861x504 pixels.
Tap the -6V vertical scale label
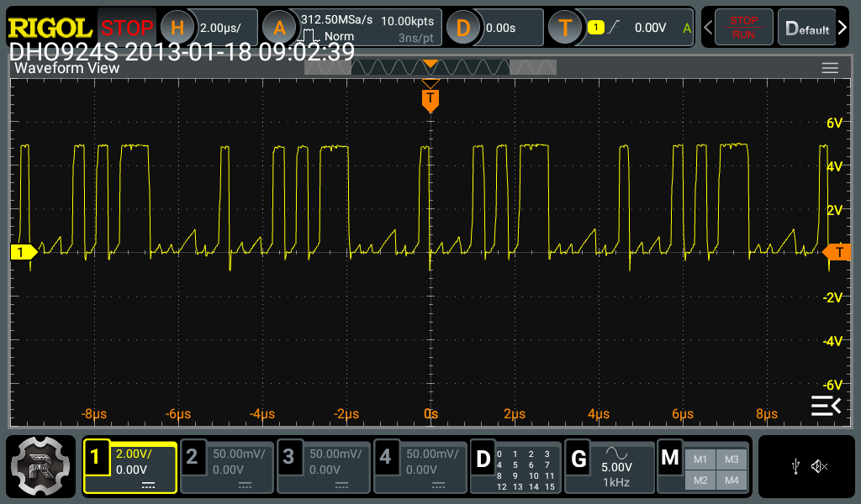point(832,385)
